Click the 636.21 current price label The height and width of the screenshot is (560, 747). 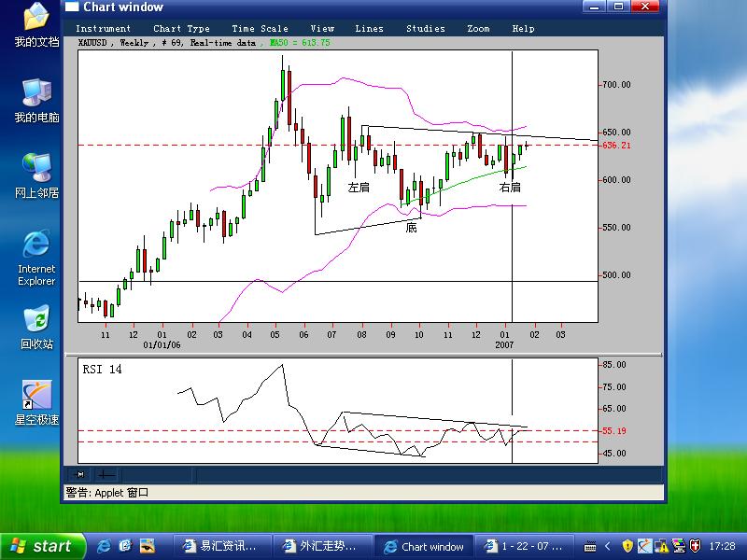click(x=616, y=146)
